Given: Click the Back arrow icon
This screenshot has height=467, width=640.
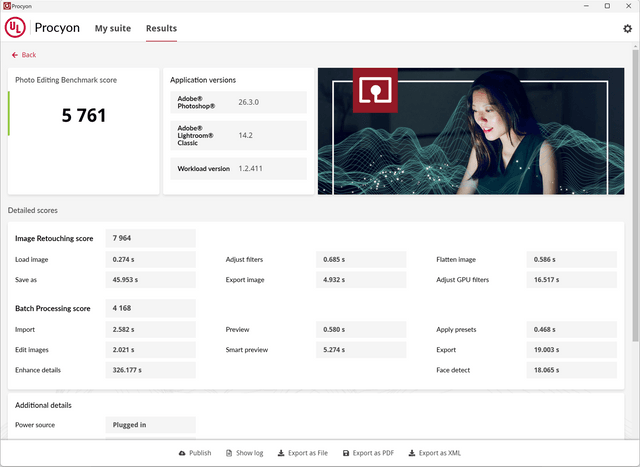Looking at the screenshot, I should 15,55.
